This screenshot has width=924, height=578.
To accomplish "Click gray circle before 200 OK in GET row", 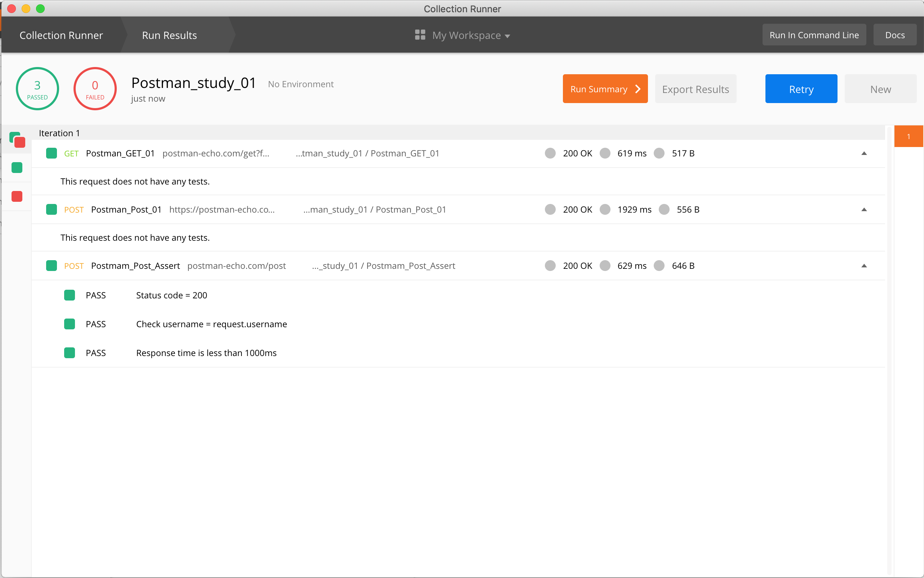I will point(550,153).
